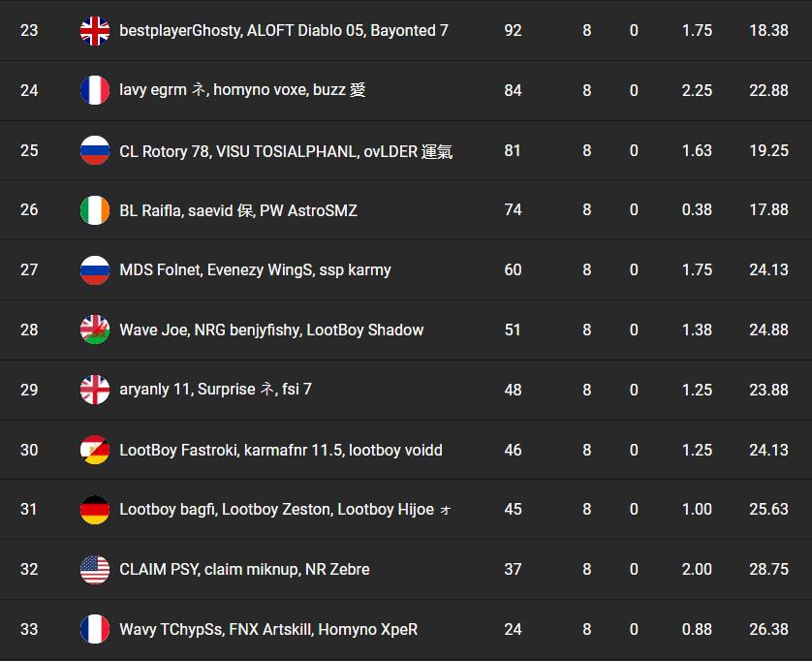Click the French flag beside lavy egrm team
The width and height of the screenshot is (812, 661).
95,90
